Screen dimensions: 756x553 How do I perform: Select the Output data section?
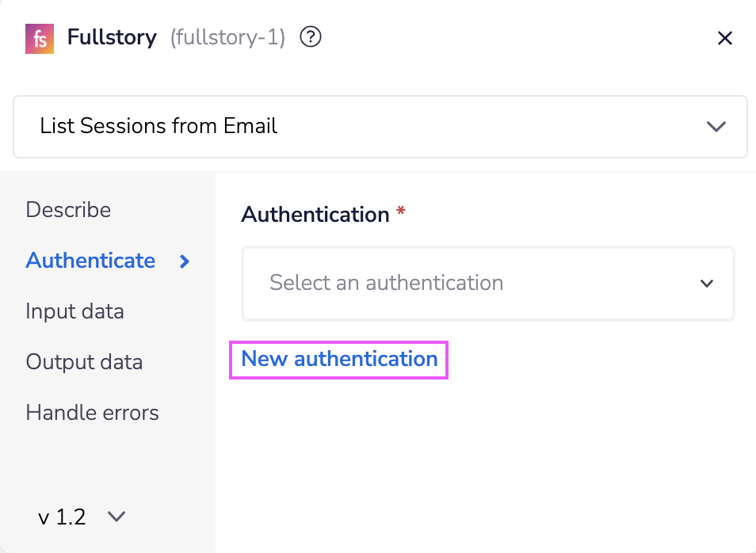pos(84,362)
